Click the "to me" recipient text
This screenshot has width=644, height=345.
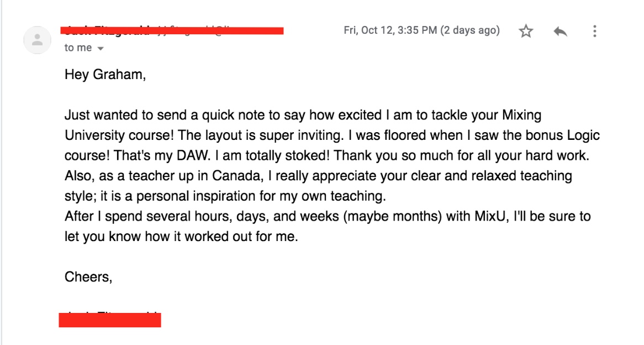(78, 48)
